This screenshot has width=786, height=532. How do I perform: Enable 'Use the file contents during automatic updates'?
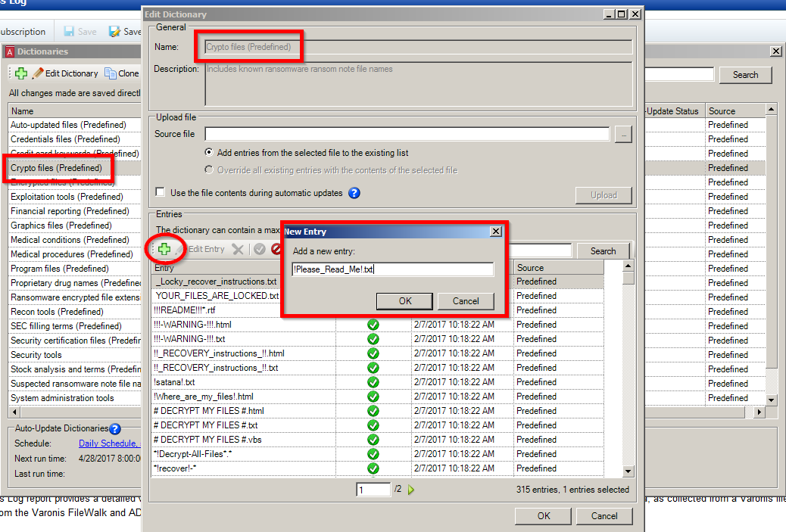coord(160,193)
